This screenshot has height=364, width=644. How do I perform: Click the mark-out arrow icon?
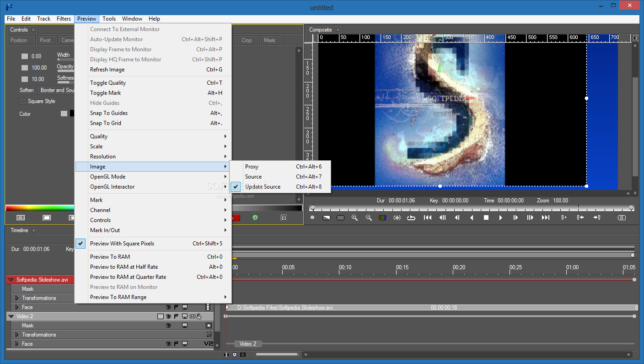(596, 218)
